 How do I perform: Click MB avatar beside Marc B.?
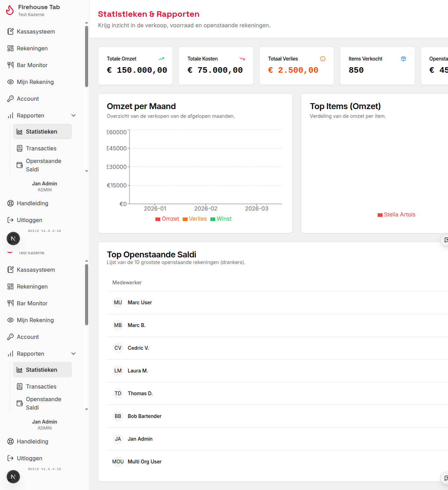point(118,325)
